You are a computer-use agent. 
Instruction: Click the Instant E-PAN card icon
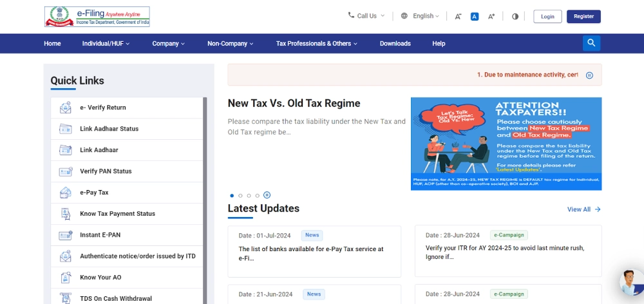click(65, 235)
